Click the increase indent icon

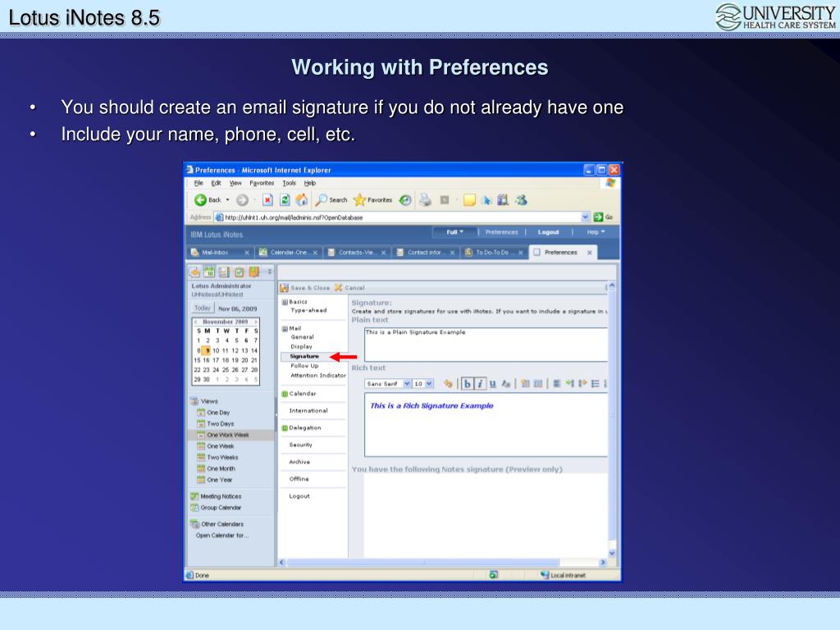coord(582,384)
